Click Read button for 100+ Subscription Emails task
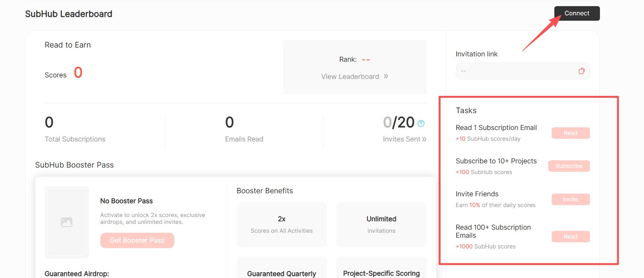 point(570,237)
